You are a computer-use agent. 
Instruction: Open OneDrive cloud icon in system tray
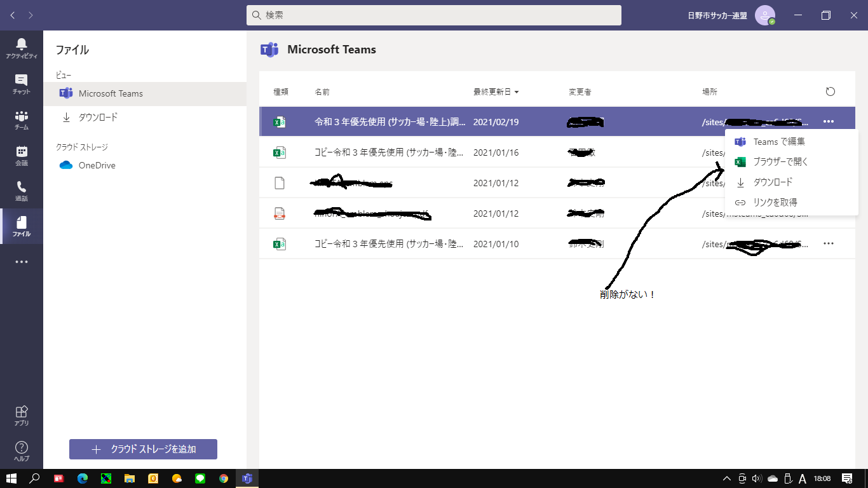(773, 478)
